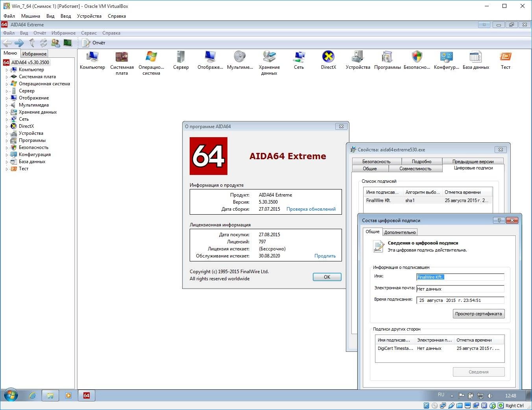Viewport: 532px width, 410px height.
Task: Click the Просмотр сертификата button
Action: click(x=478, y=314)
